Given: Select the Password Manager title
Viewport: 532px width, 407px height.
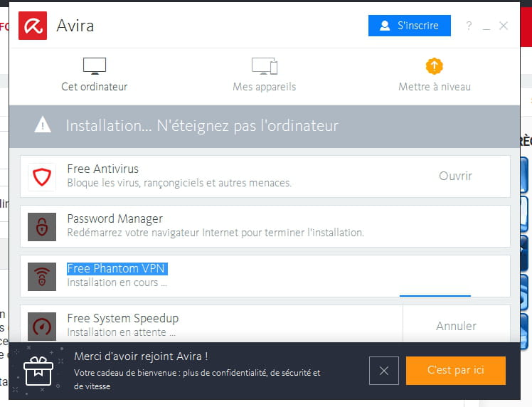Looking at the screenshot, I should coord(115,218).
